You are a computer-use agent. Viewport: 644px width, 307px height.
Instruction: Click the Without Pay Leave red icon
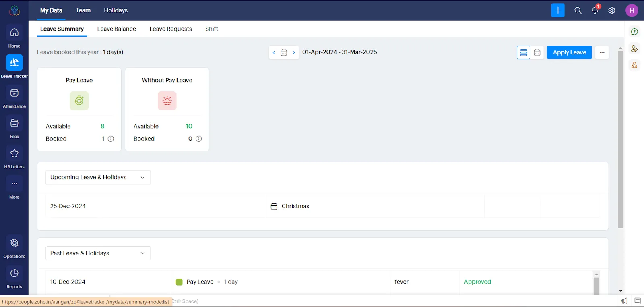(x=167, y=101)
